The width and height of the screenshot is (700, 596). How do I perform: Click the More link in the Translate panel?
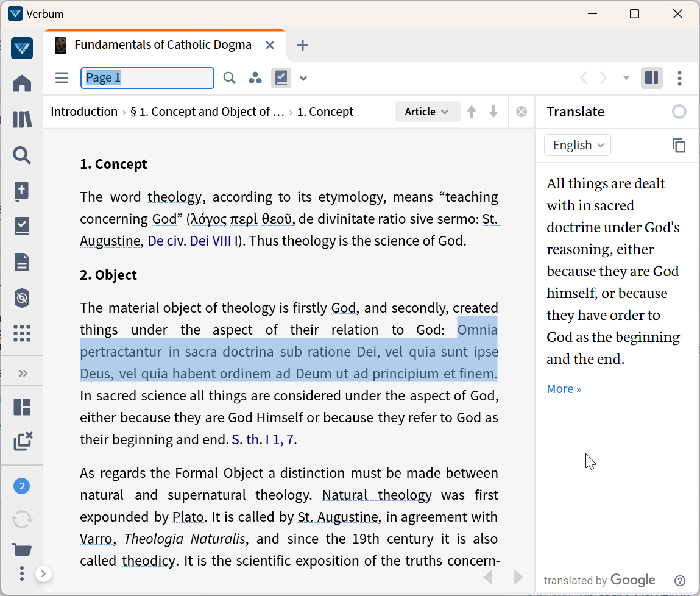(x=563, y=388)
